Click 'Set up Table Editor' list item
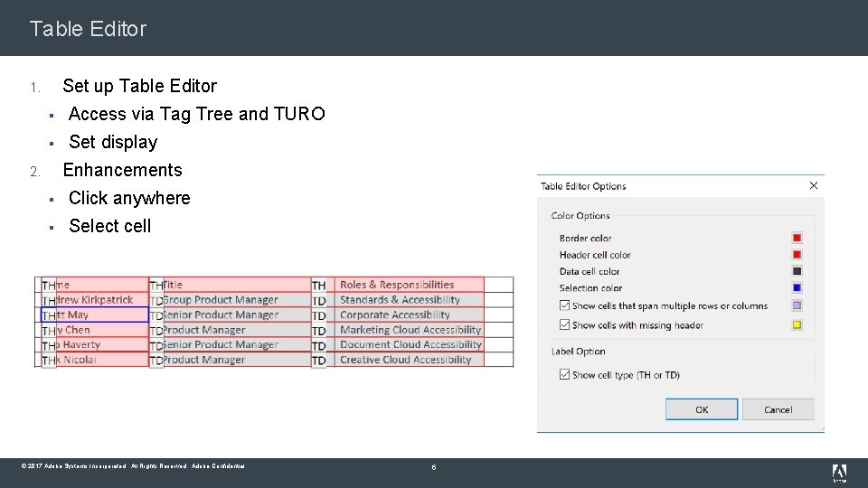Image resolution: width=868 pixels, height=488 pixels. click(139, 86)
